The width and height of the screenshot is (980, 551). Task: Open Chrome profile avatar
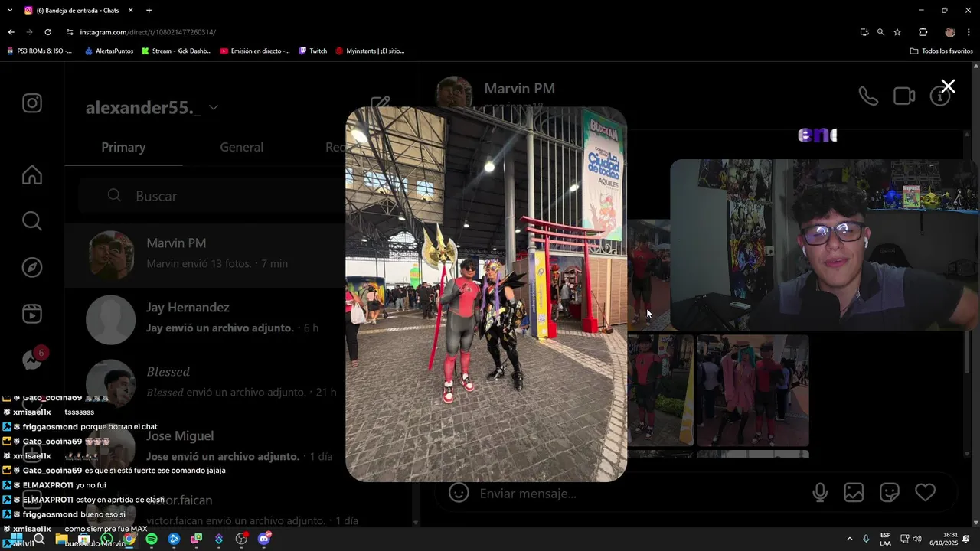tap(950, 32)
